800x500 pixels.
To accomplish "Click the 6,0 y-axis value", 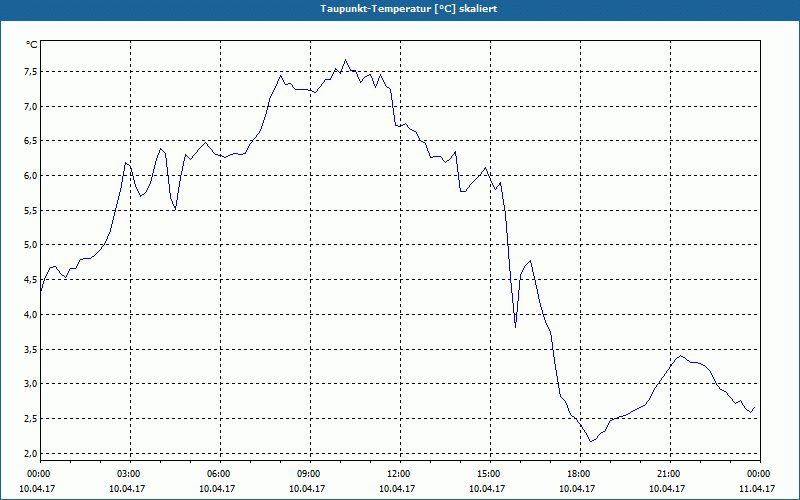I will 32,176.
